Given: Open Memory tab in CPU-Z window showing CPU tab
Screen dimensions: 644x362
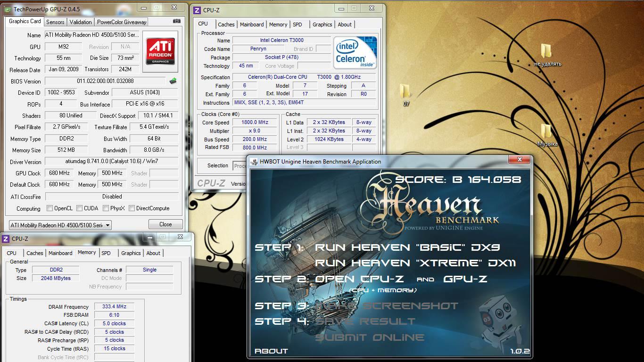Looking at the screenshot, I should tap(278, 25).
